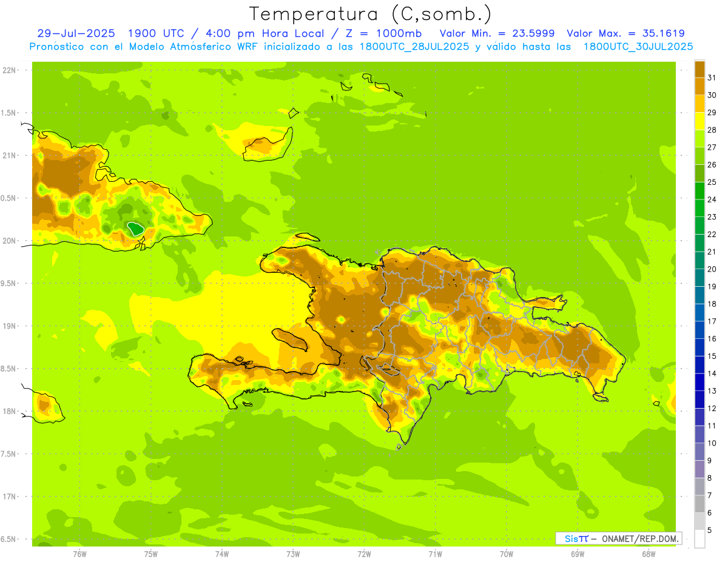This screenshot has height=562, width=728.
Task: Click the '17N' latitude label
Action: pyautogui.click(x=10, y=496)
